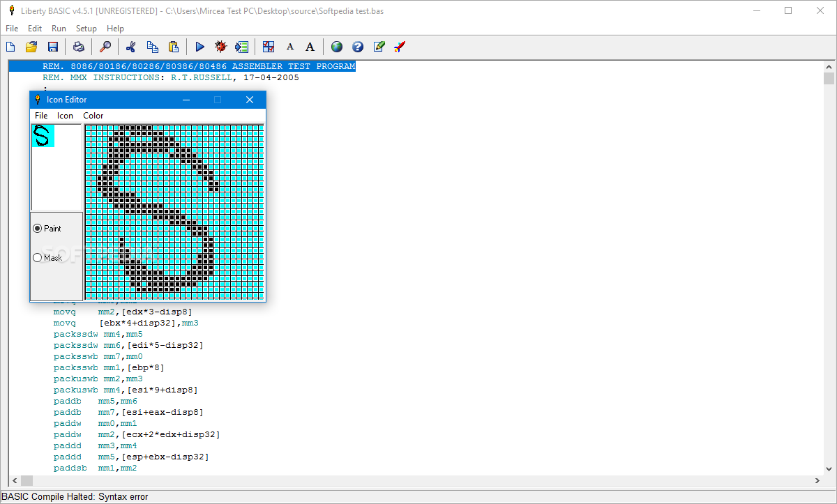
Task: Click line 'paddd mm3,mm4'
Action: [96, 445]
